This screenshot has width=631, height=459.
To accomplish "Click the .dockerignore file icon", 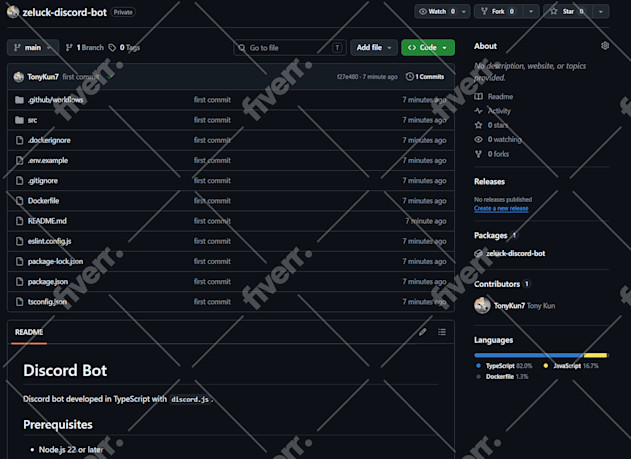I will click(19, 140).
